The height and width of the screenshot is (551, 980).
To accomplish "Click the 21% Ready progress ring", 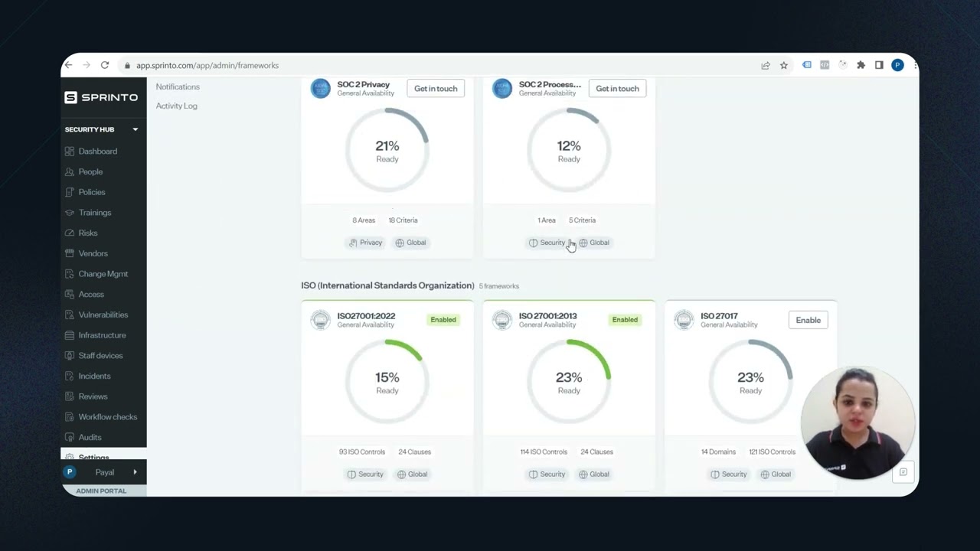I will click(x=387, y=150).
